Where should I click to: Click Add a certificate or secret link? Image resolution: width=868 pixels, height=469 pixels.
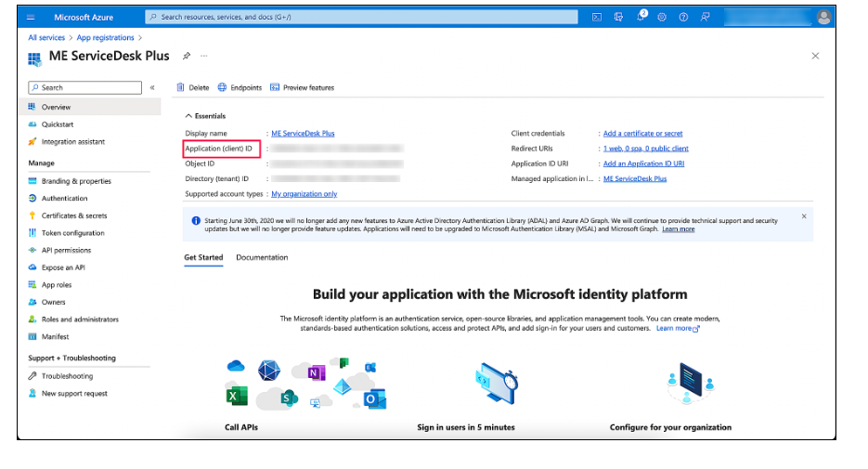tap(642, 133)
